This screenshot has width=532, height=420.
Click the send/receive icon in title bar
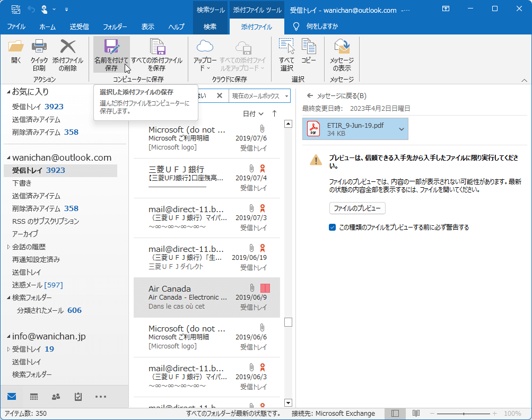tap(15, 10)
